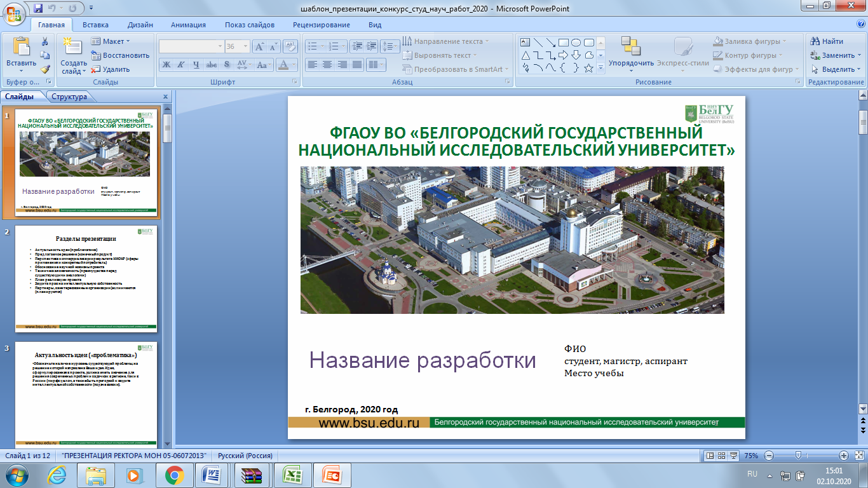Open the Выделить select dropdown
The height and width of the screenshot is (488, 868).
tap(836, 69)
